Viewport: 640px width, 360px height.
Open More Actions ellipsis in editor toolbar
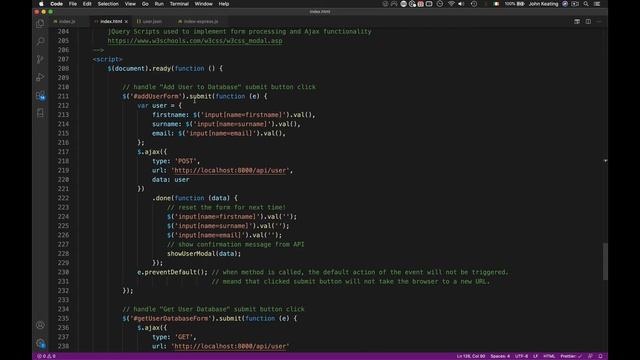pyautogui.click(x=599, y=21)
